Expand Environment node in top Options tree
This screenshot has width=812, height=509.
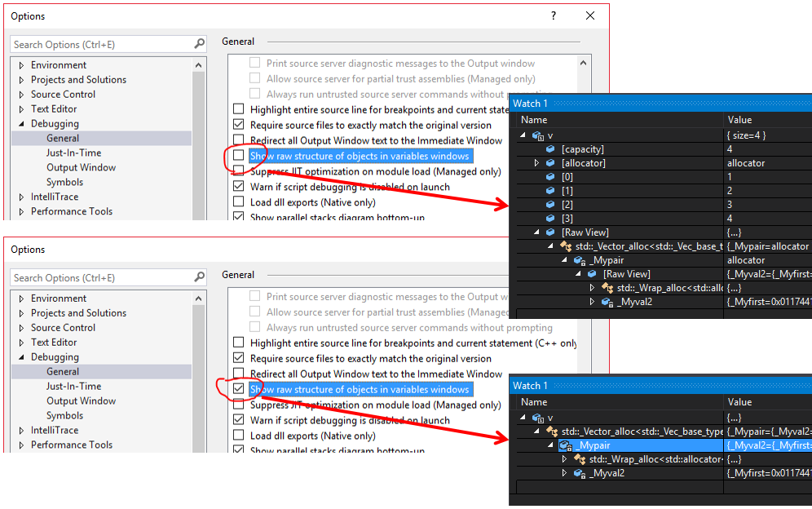pos(21,65)
